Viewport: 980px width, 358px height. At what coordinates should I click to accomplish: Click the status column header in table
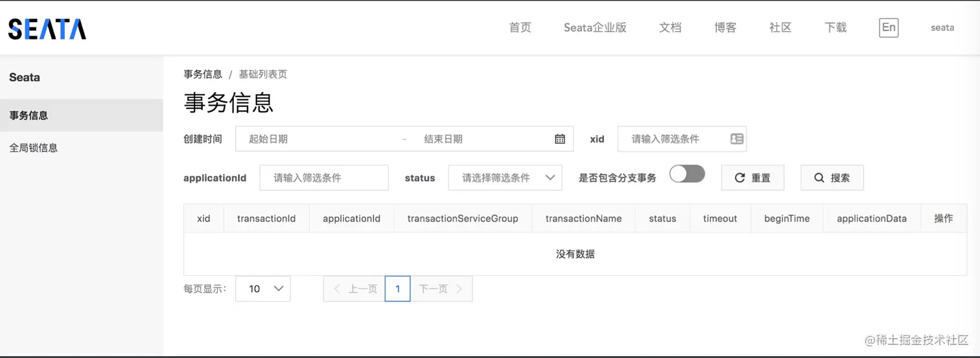point(662,219)
